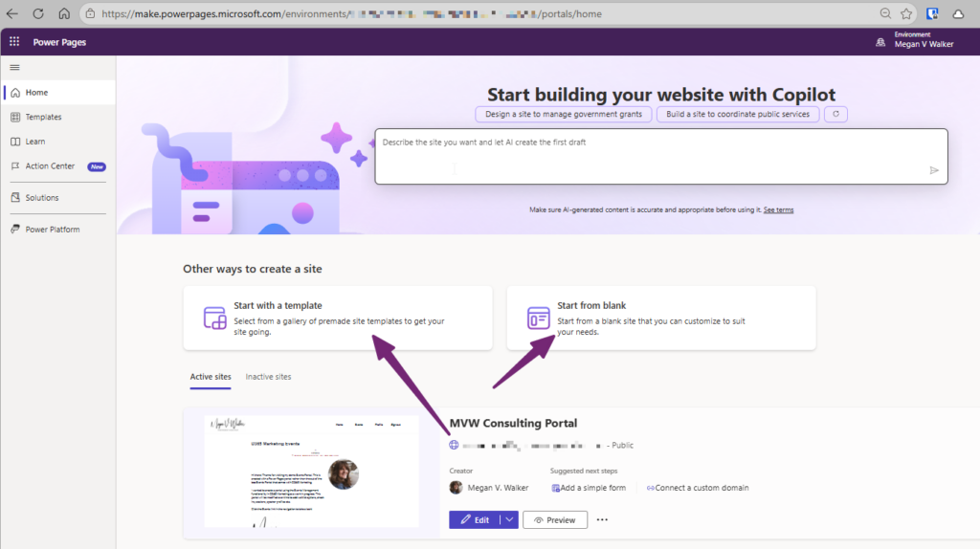
Task: Click the Preview button
Action: (x=555, y=519)
